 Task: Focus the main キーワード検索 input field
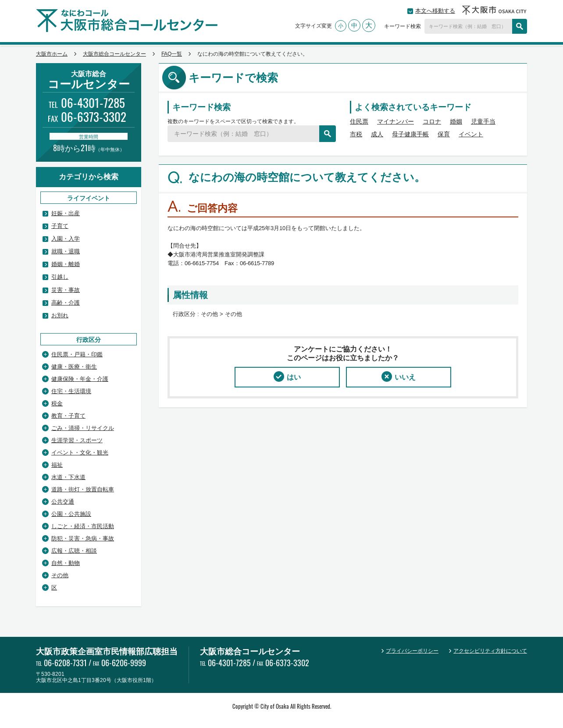[243, 134]
